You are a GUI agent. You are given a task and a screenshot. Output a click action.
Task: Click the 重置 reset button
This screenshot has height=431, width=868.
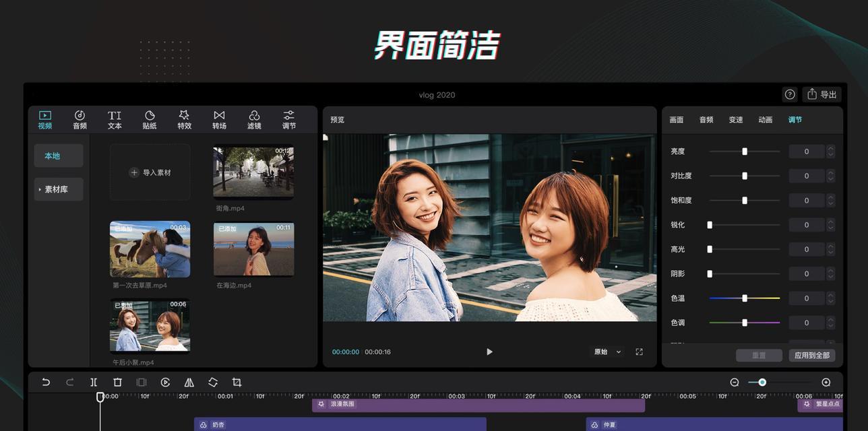759,355
